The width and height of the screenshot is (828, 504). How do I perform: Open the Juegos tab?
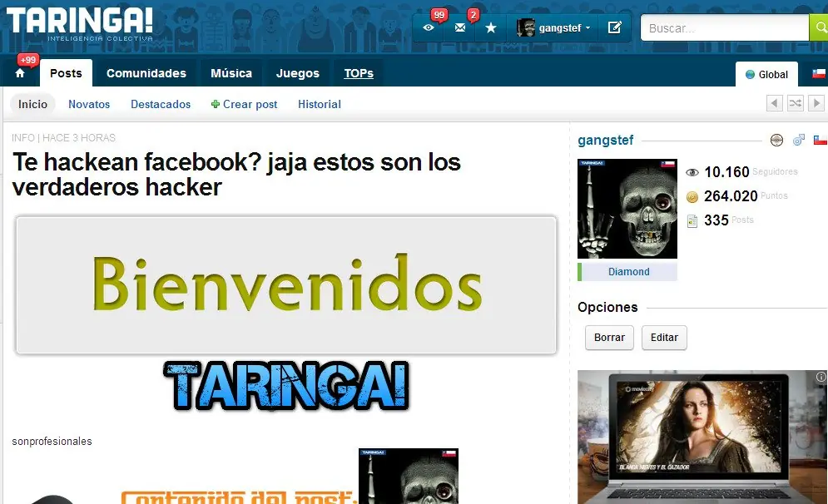pyautogui.click(x=298, y=73)
